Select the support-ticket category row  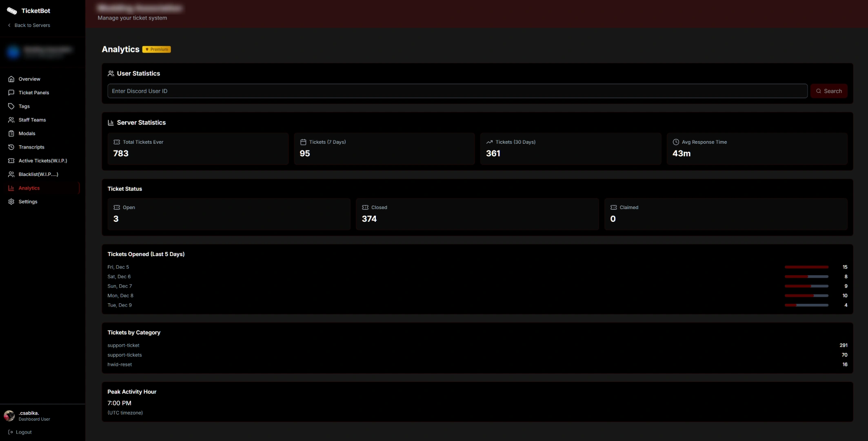[124, 345]
